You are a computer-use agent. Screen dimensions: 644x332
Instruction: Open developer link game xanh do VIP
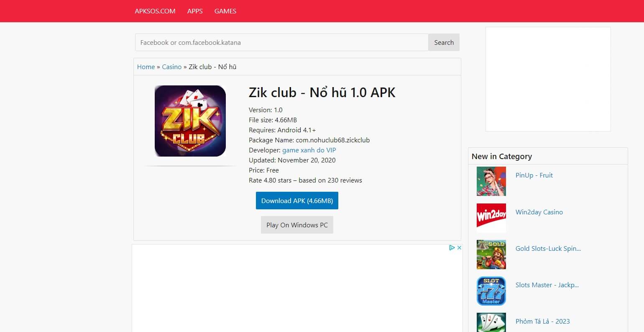click(x=309, y=150)
